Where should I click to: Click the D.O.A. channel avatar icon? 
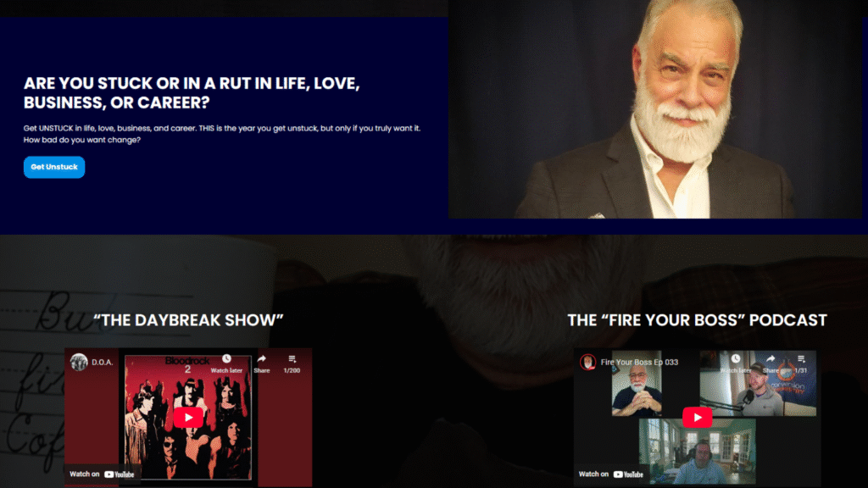(x=79, y=363)
